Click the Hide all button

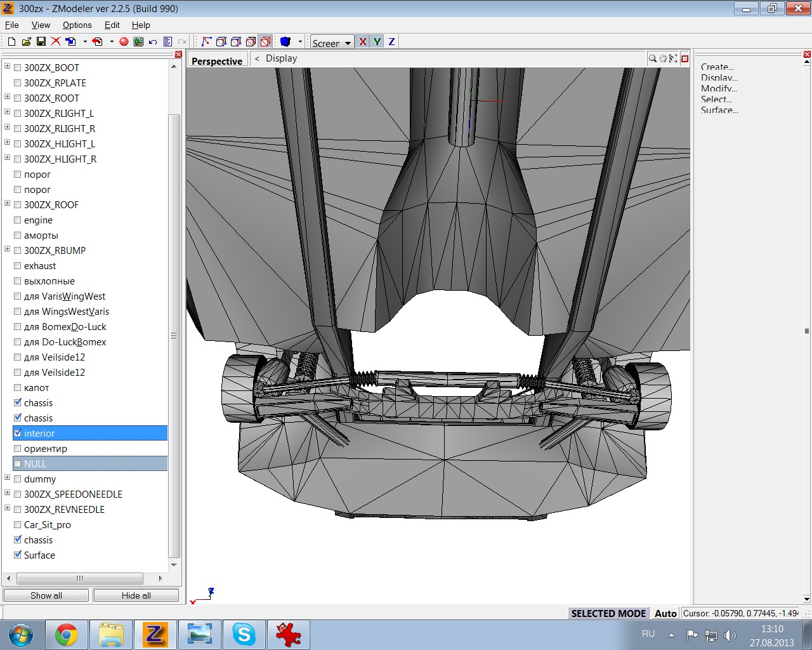136,595
